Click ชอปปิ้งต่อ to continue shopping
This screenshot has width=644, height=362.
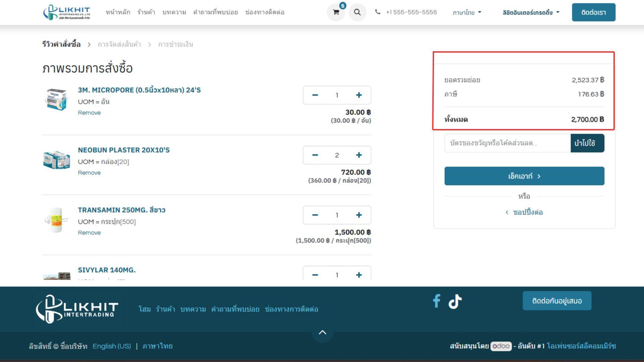point(524,212)
